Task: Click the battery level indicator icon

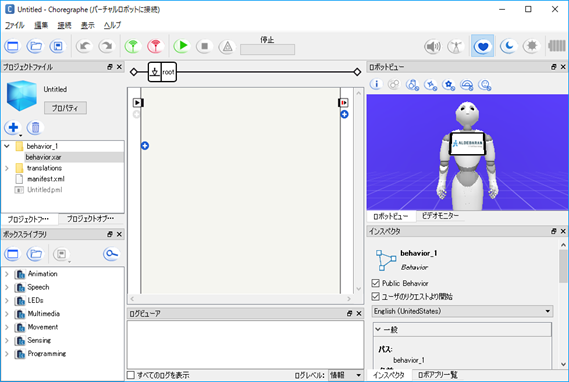Action: (x=557, y=46)
